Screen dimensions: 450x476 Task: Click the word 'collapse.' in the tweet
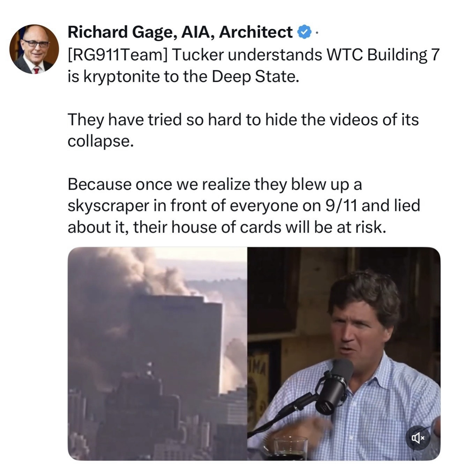point(100,141)
